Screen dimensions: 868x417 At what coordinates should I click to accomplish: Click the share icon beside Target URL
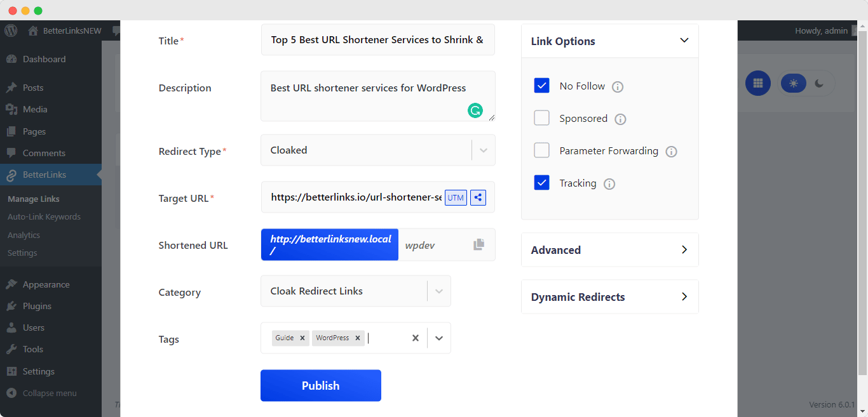point(478,197)
